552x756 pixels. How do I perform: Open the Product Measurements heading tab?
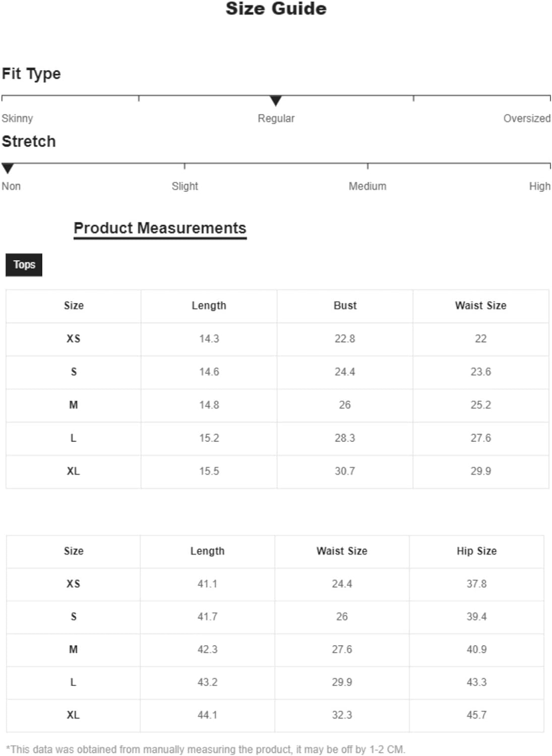pyautogui.click(x=160, y=228)
